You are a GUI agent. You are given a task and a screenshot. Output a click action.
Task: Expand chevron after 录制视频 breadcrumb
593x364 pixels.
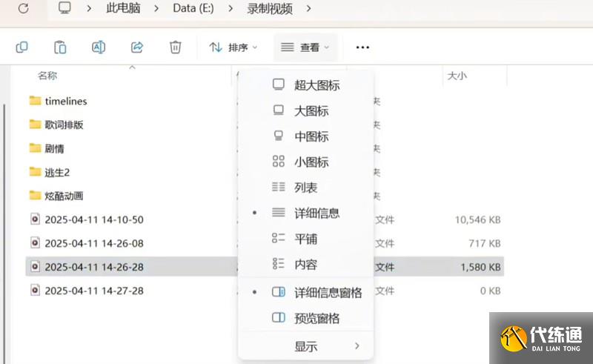[308, 8]
